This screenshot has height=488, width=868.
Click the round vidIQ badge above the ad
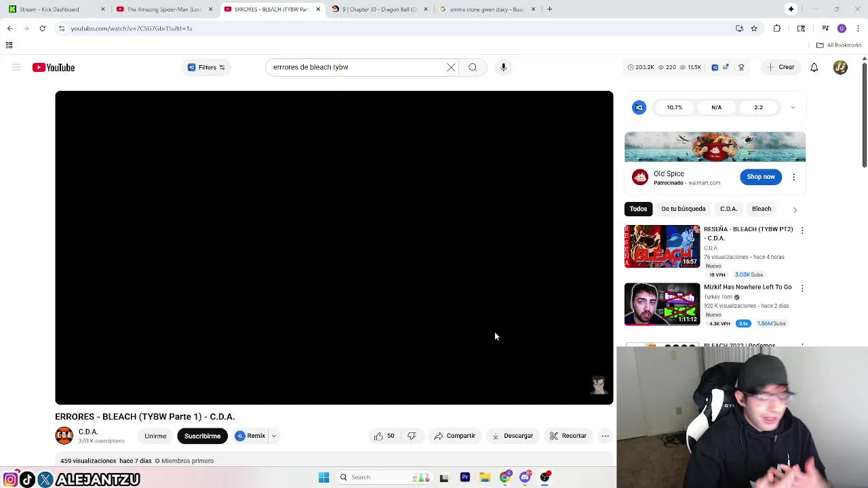click(639, 107)
